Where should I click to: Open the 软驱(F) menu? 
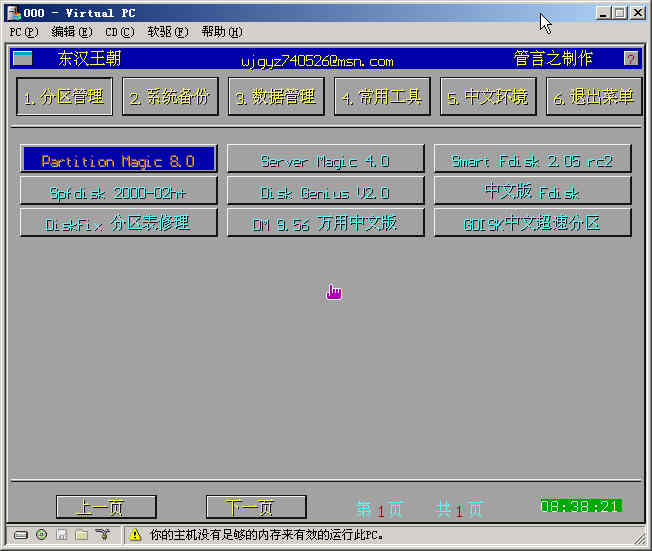point(168,32)
